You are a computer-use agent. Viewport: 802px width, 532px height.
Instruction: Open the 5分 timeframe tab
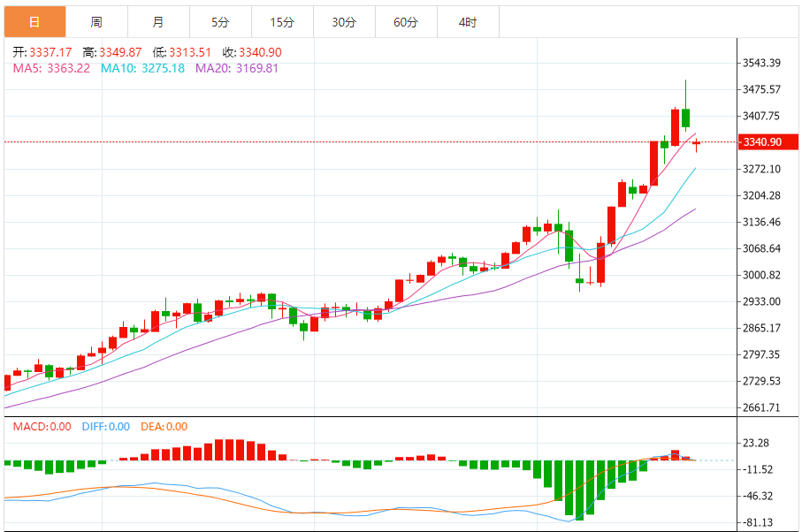coord(220,22)
